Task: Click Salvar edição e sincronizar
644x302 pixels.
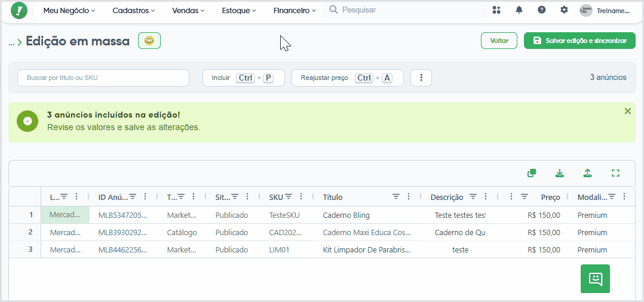Action: coord(579,41)
